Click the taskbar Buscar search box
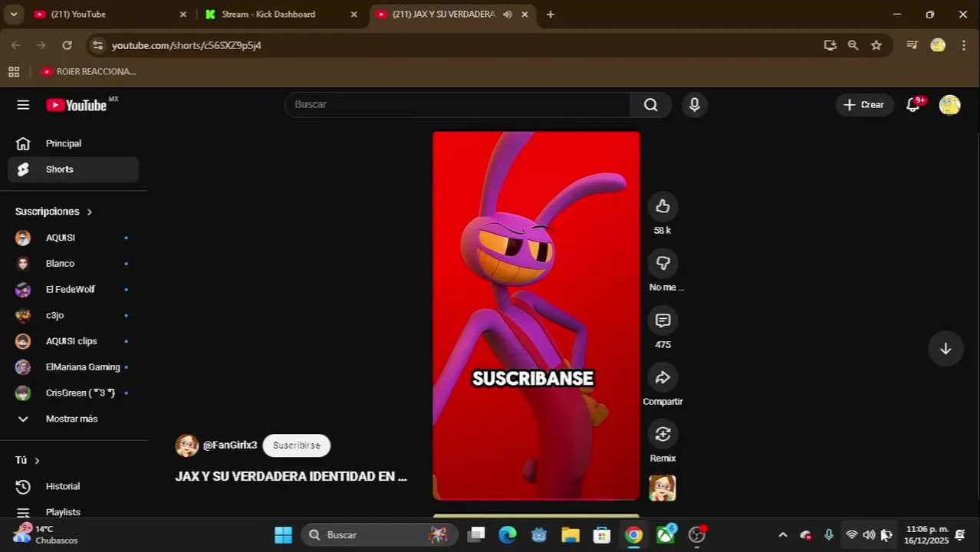 pos(380,535)
